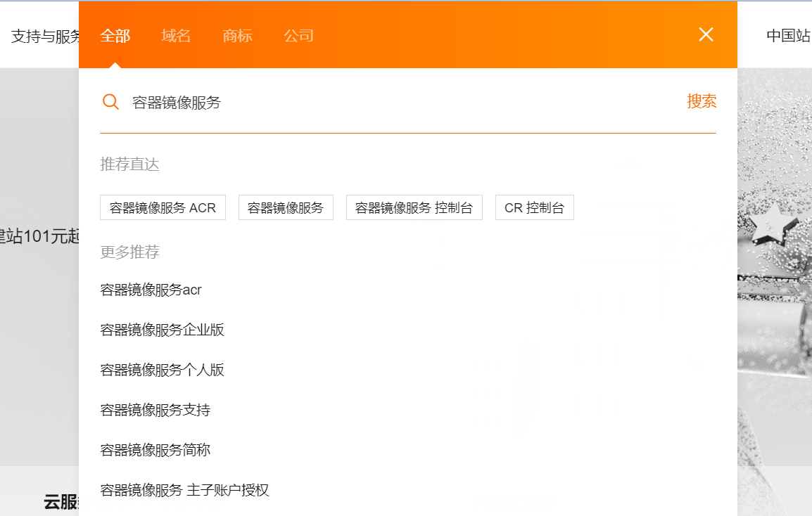Close the search overlay with X
Image resolution: width=812 pixels, height=516 pixels.
706,34
